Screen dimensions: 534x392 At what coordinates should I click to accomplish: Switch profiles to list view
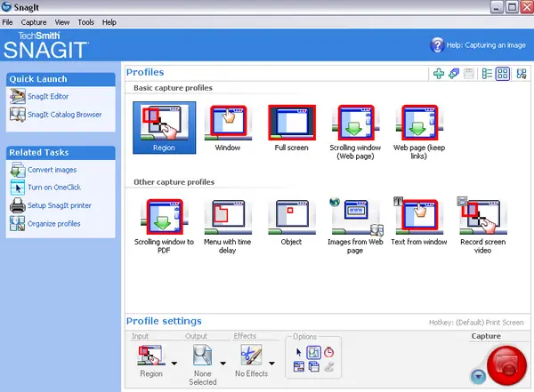tap(487, 74)
